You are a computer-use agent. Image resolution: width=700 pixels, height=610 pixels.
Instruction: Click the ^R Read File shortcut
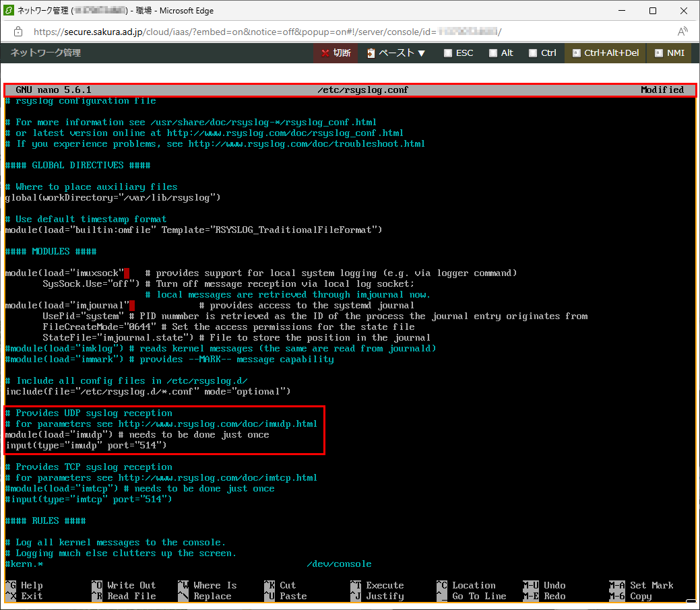[x=124, y=596]
